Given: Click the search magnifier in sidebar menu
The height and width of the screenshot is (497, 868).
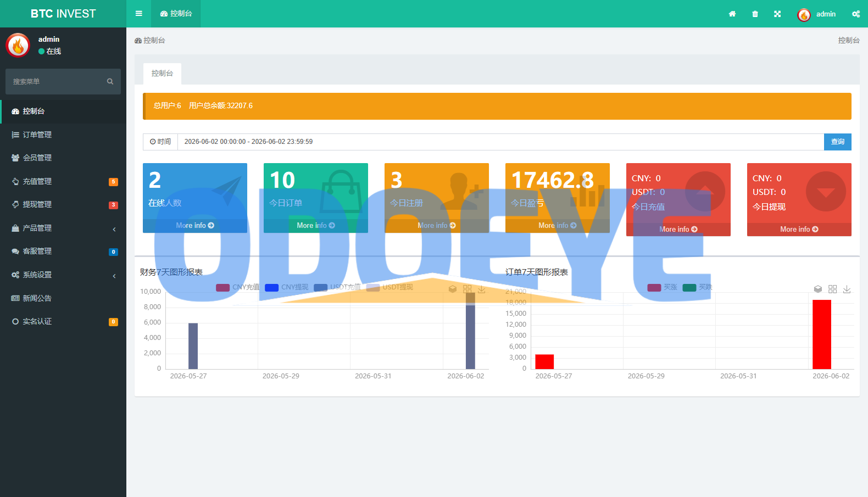Looking at the screenshot, I should [110, 81].
